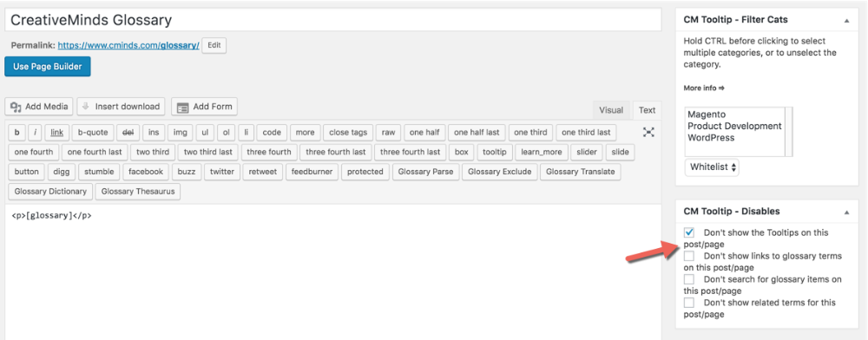
Task: Click the box shortcode button
Action: (461, 152)
